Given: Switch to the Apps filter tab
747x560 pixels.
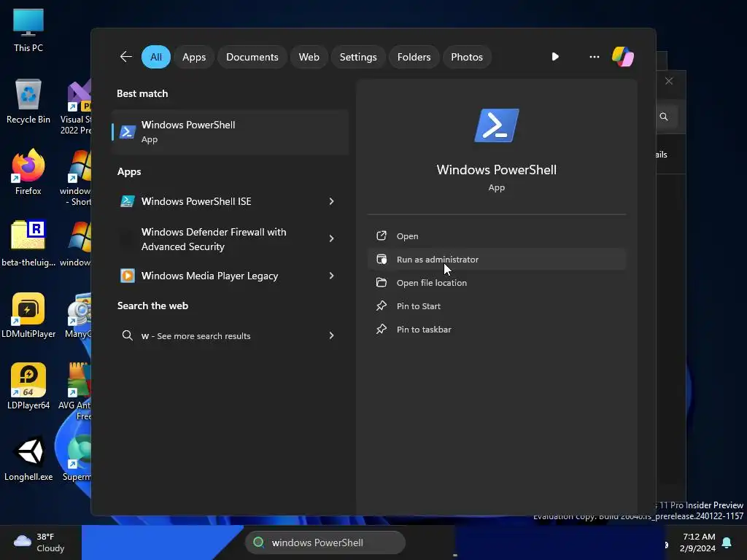Looking at the screenshot, I should click(x=194, y=57).
